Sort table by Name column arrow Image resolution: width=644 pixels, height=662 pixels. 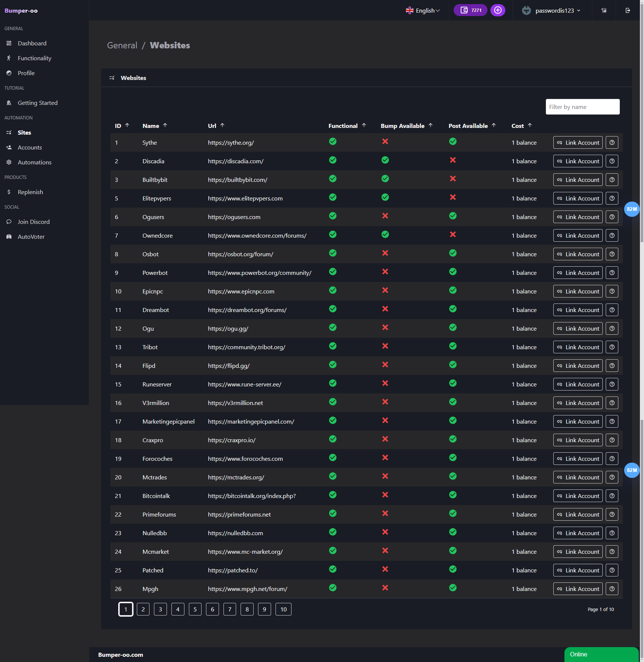tap(165, 125)
